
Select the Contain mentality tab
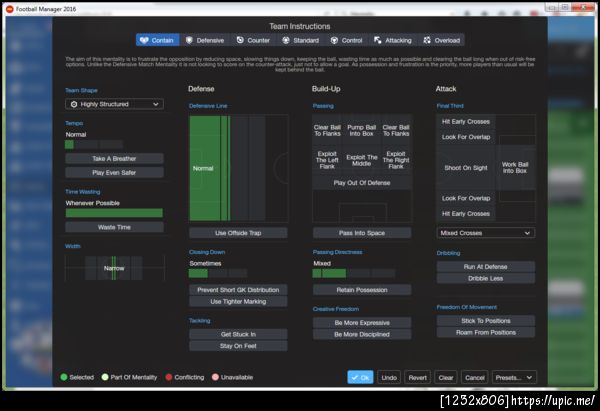[x=158, y=40]
